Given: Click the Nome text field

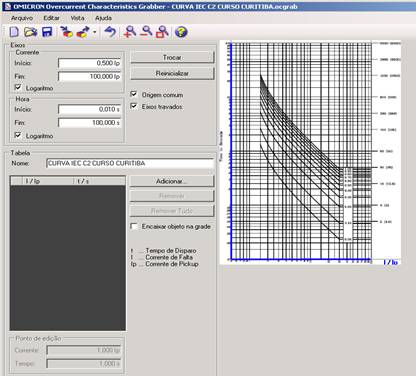Looking at the screenshot, I should click(x=130, y=163).
